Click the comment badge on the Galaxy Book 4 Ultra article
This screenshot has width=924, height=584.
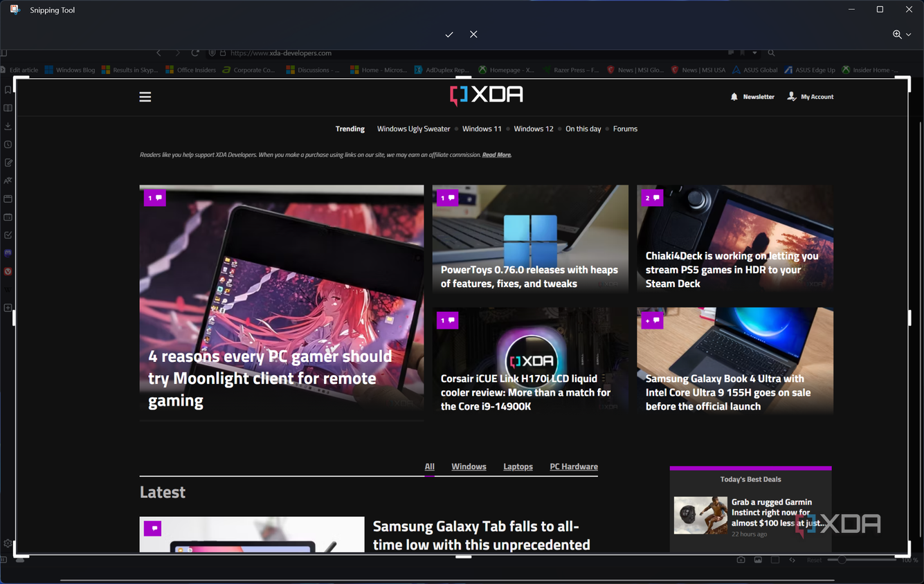pos(652,320)
